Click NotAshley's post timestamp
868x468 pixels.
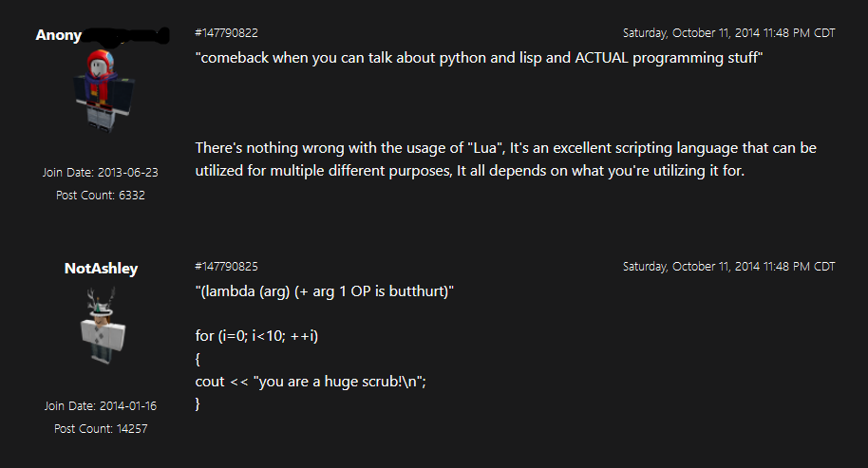pyautogui.click(x=728, y=266)
